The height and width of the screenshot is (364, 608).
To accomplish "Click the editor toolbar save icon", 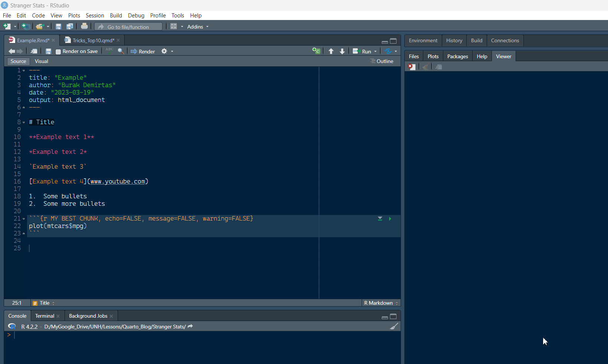I will point(48,51).
